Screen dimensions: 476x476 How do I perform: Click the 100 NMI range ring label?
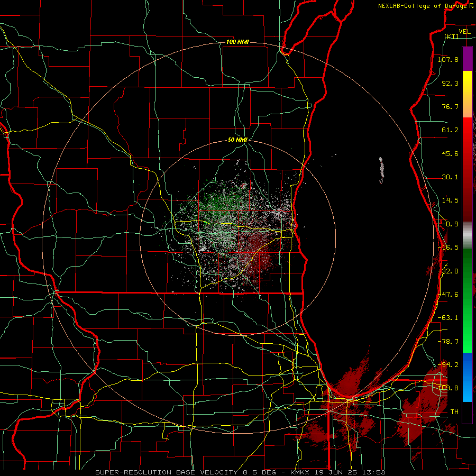click(x=237, y=42)
